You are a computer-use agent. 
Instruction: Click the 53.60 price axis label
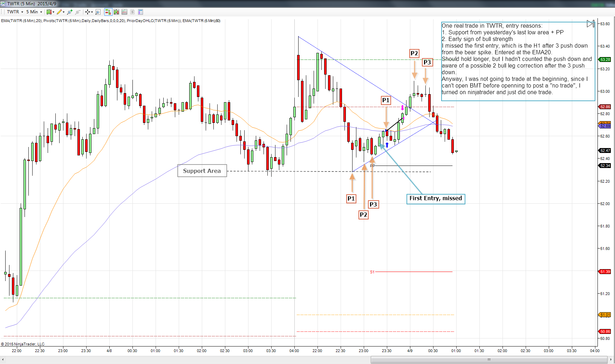tap(605, 24)
